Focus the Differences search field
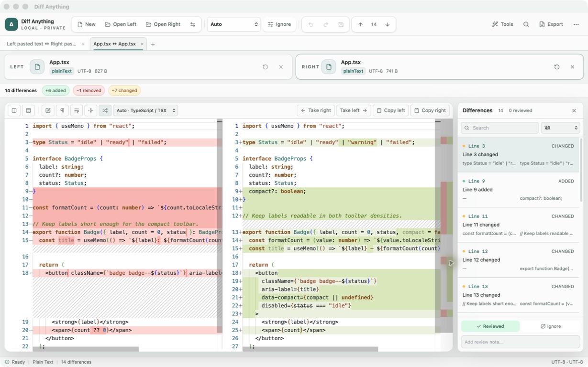Viewport: 588px width, 367px height. pos(499,128)
